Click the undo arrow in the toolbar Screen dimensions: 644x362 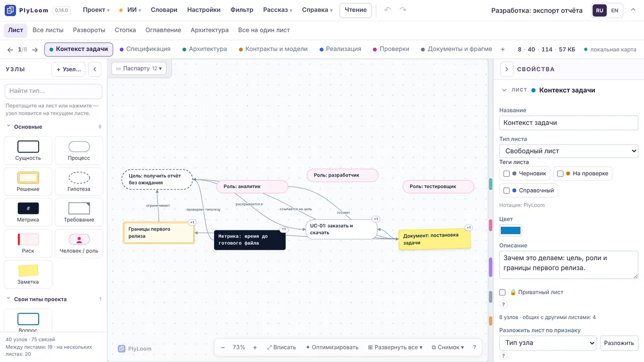point(387,10)
